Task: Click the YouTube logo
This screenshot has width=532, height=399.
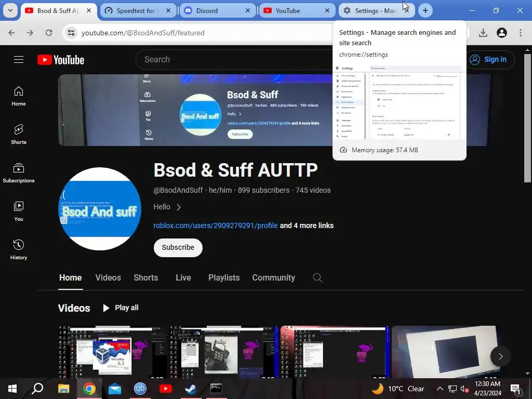Action: [x=61, y=60]
